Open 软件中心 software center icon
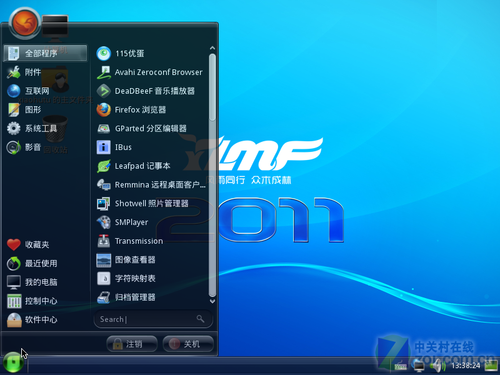The image size is (500, 375). 14,320
